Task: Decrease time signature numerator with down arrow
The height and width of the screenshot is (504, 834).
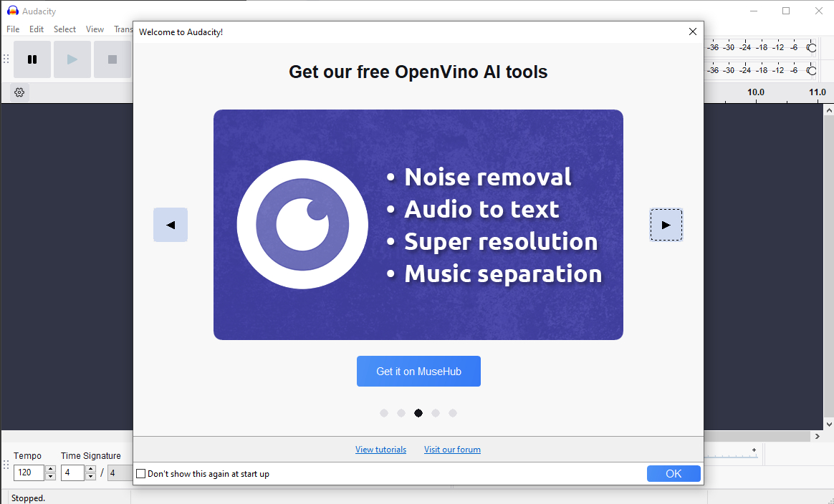Action: (90, 477)
